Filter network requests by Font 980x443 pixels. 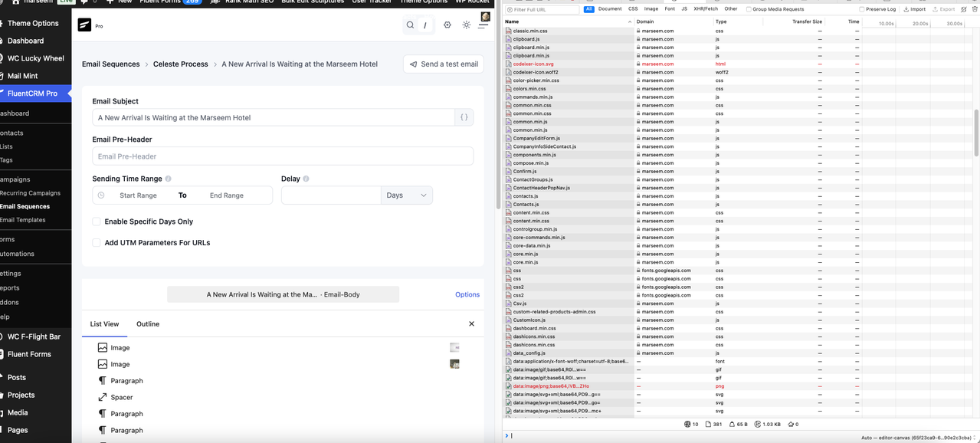tap(670, 9)
